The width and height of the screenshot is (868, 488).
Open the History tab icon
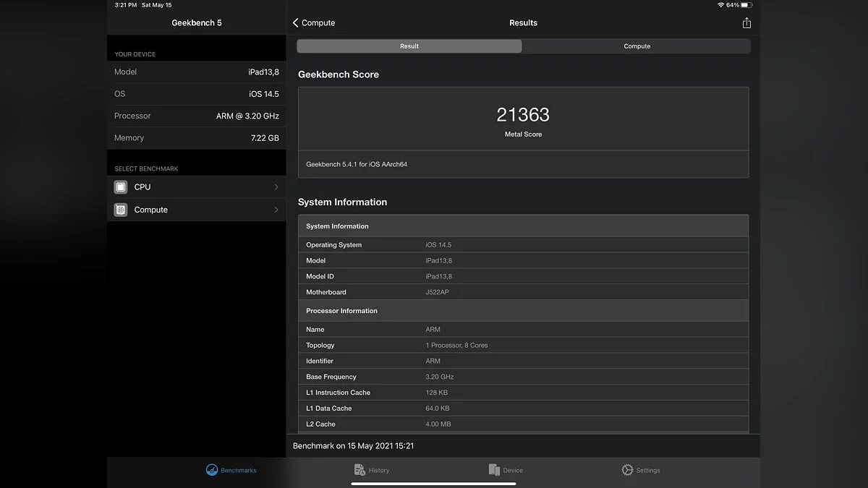[x=359, y=470]
